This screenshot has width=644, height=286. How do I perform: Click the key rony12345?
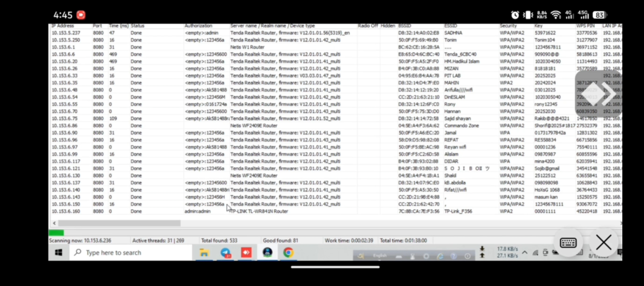[546, 104]
